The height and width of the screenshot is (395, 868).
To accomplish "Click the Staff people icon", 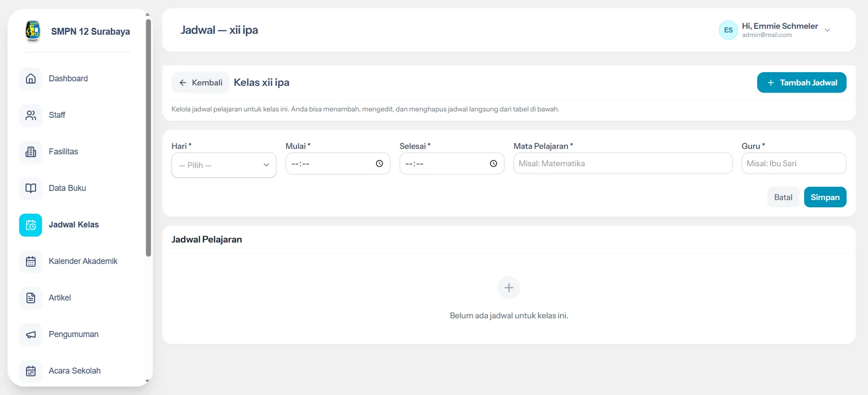I will pyautogui.click(x=31, y=115).
